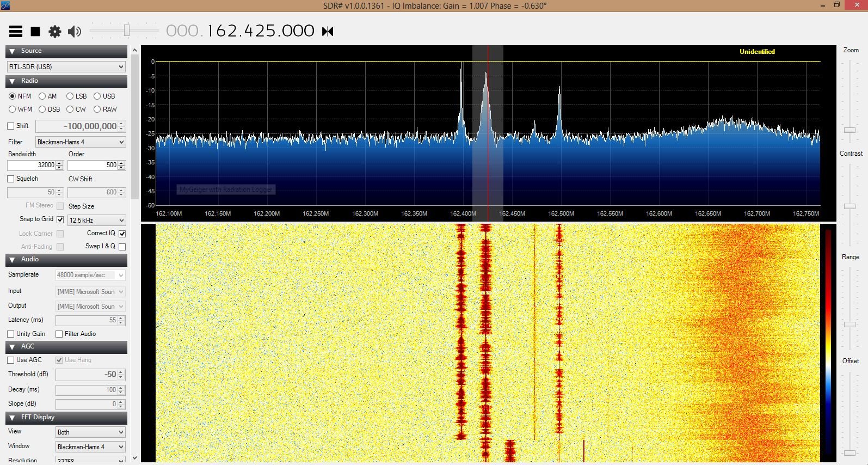The width and height of the screenshot is (868, 465).
Task: Open the settings gear configuration
Action: click(x=55, y=32)
